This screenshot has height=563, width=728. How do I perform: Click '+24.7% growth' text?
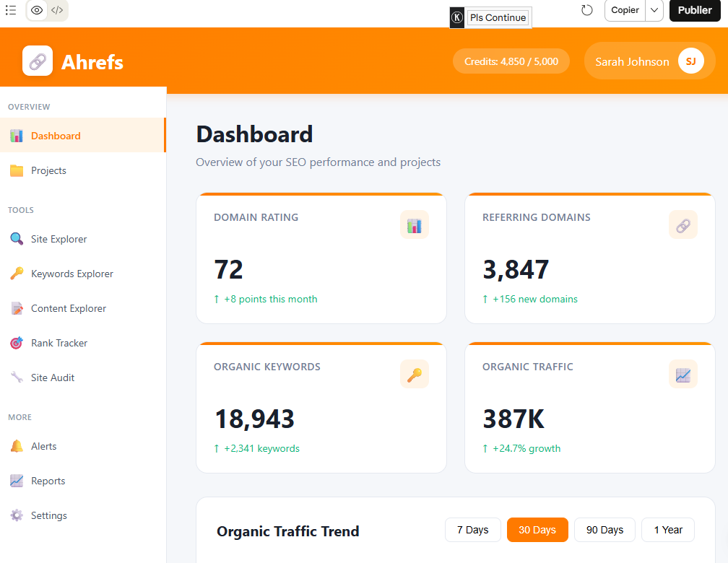[x=526, y=448]
